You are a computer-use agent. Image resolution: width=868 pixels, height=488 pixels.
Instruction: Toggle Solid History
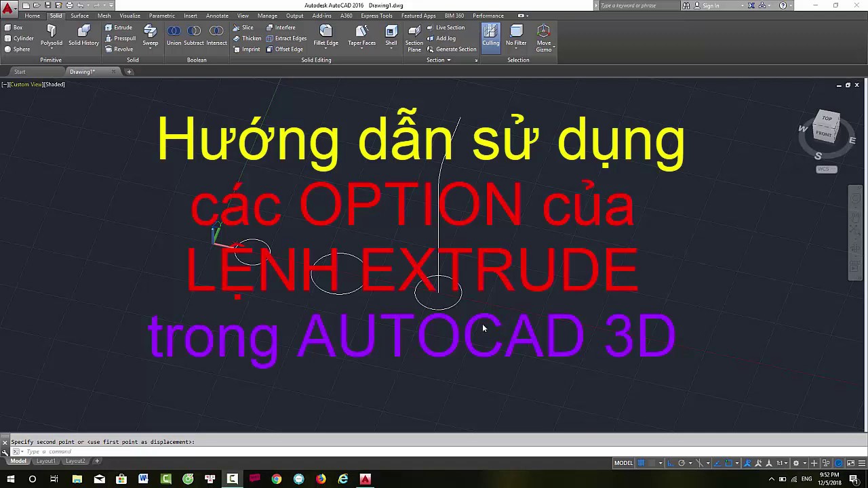click(83, 36)
